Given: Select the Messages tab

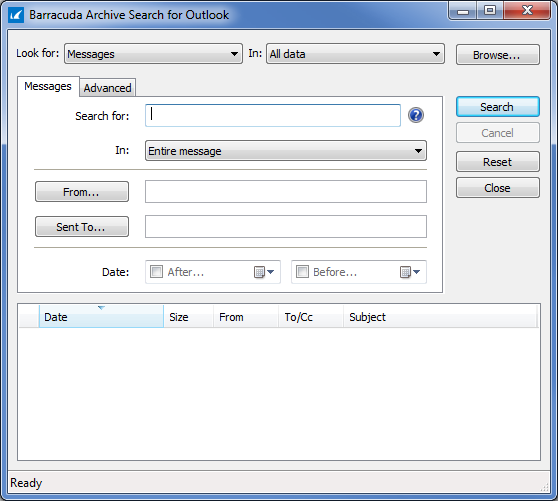Looking at the screenshot, I should click(48, 86).
